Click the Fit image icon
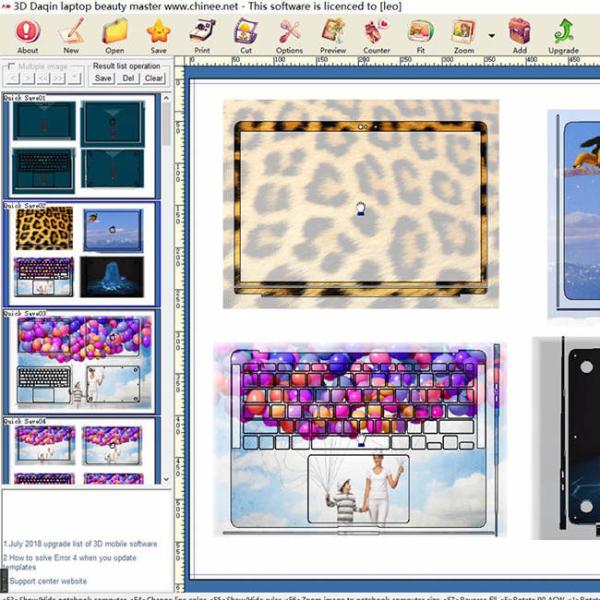The height and width of the screenshot is (600, 600). [420, 35]
